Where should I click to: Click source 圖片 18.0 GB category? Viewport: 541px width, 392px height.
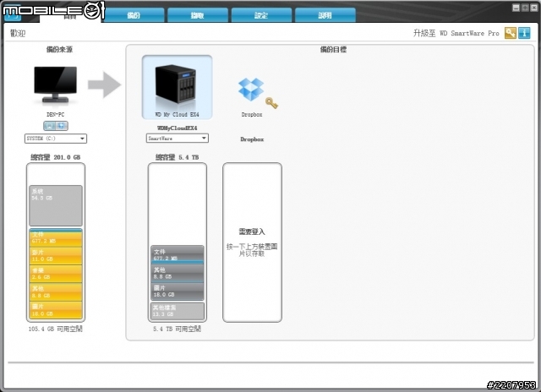(x=56, y=310)
